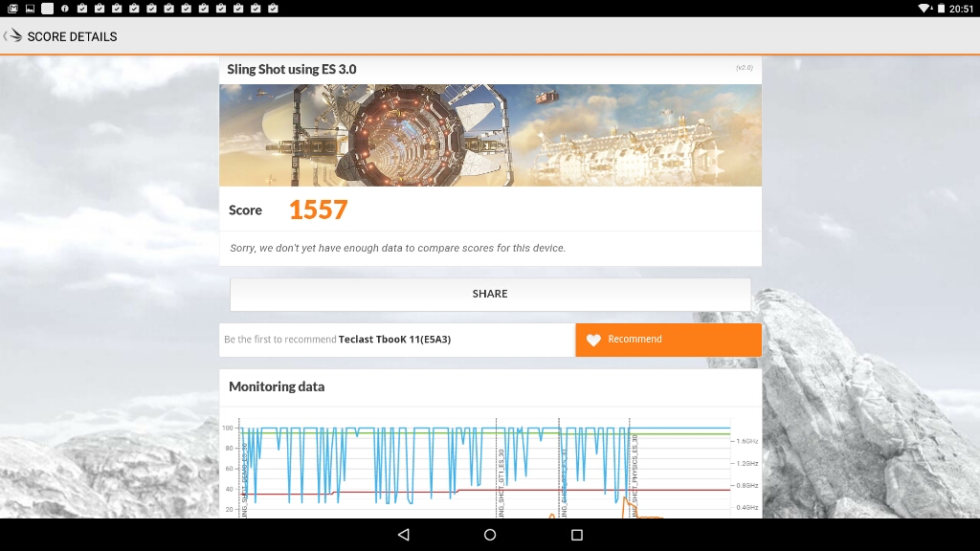
Task: Open the info circle notification icon
Action: click(x=65, y=8)
